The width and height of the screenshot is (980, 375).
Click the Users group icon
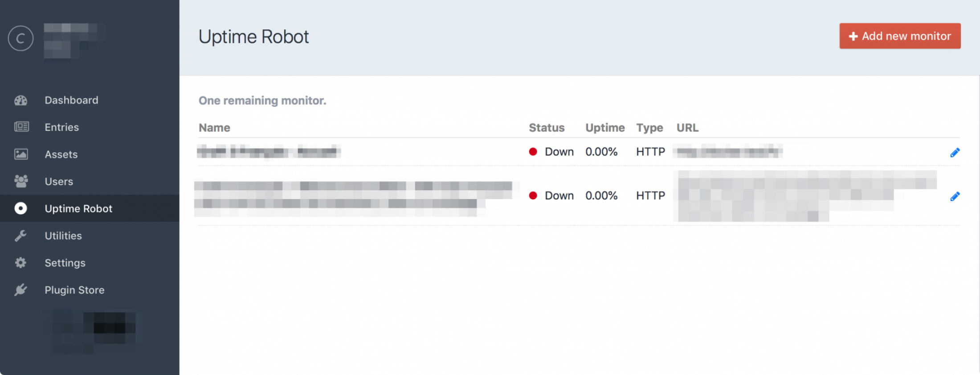pos(20,181)
